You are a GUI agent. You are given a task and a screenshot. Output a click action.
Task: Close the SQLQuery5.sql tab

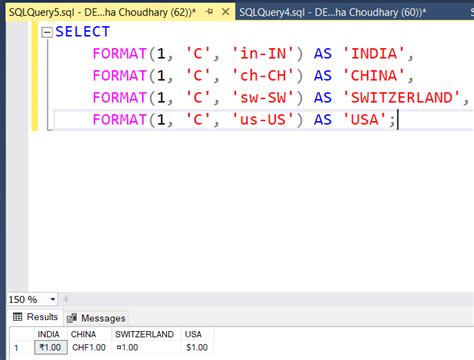[226, 12]
